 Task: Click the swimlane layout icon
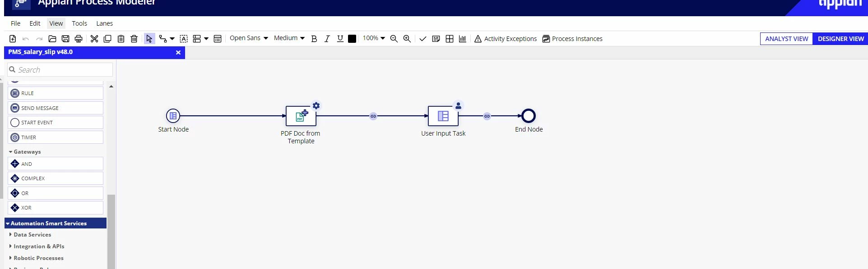pos(197,39)
